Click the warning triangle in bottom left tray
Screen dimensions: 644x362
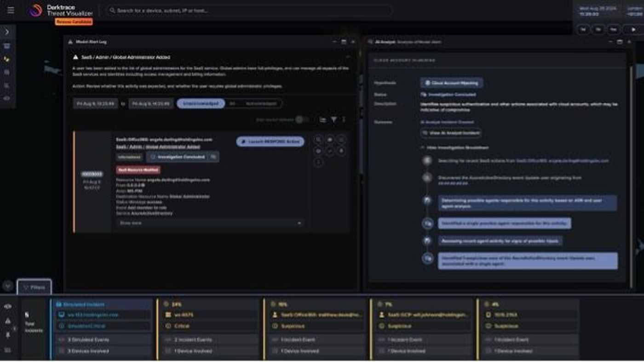[8, 321]
